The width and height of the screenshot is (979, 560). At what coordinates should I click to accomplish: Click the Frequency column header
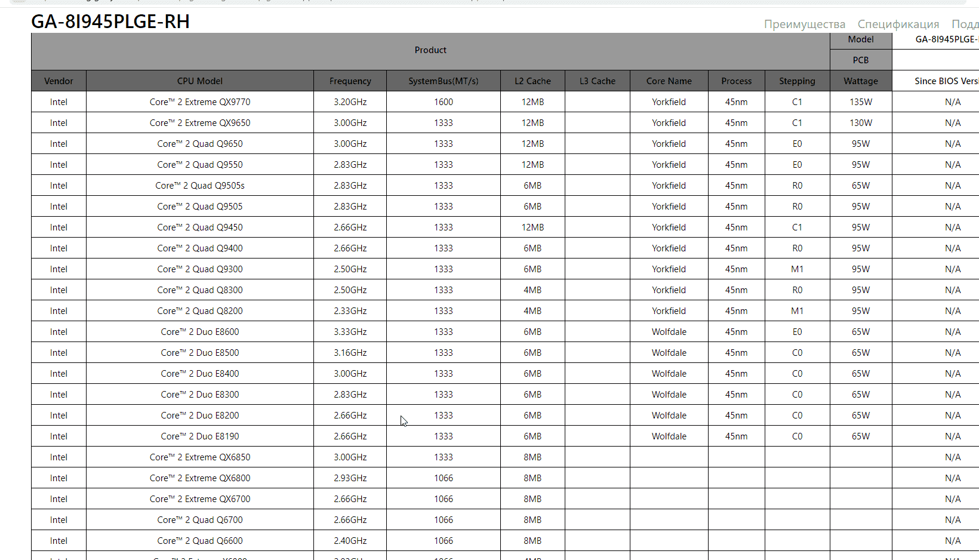coord(350,81)
